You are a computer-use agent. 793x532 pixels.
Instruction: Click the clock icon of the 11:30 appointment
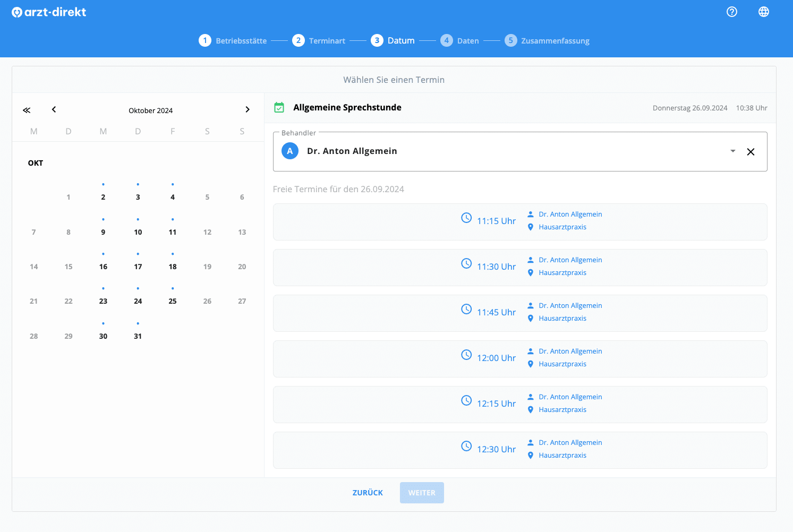pos(466,263)
